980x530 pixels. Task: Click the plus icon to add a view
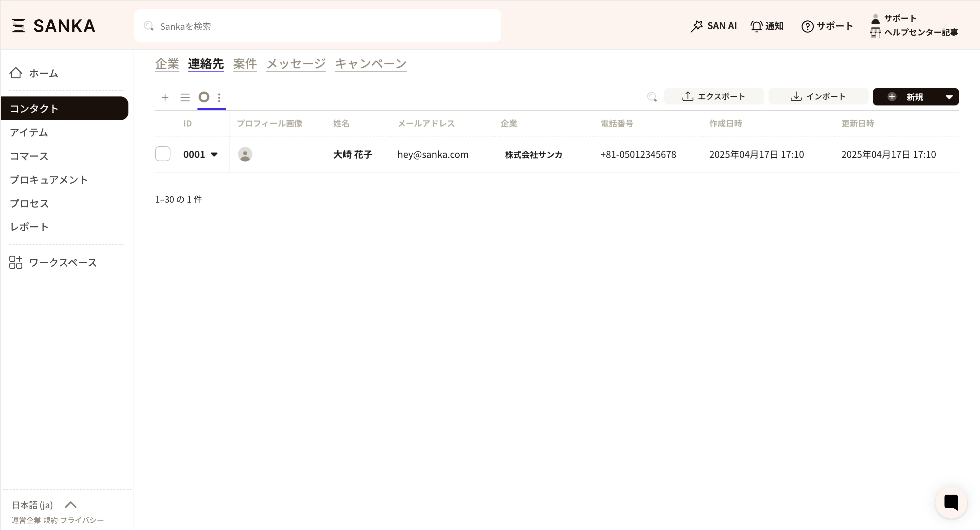(165, 97)
